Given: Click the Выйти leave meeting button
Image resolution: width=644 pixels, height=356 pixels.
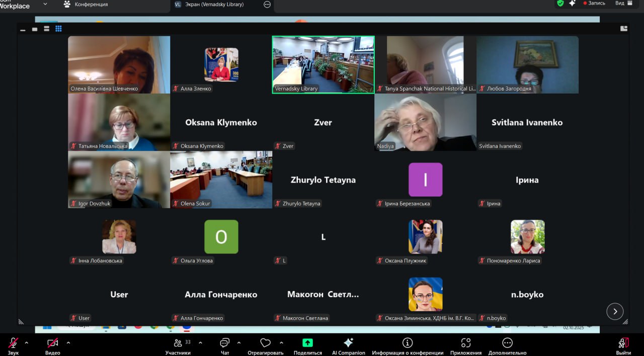Looking at the screenshot, I should 623,344.
